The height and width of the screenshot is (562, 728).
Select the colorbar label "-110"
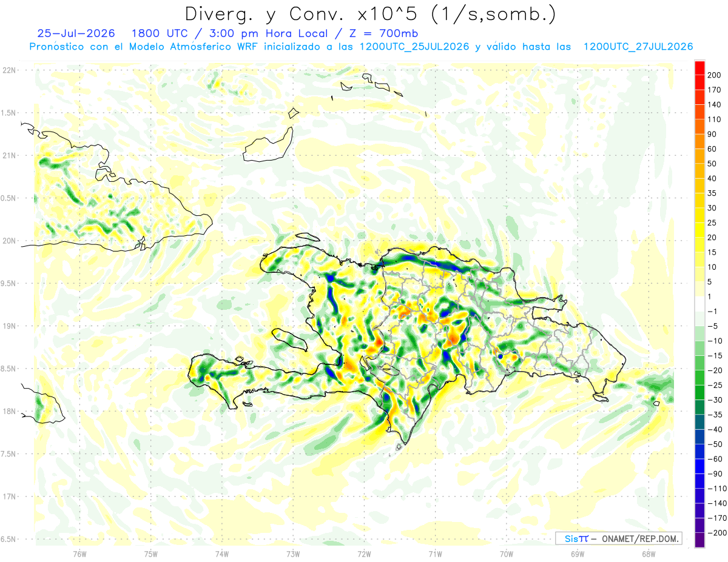[716, 489]
